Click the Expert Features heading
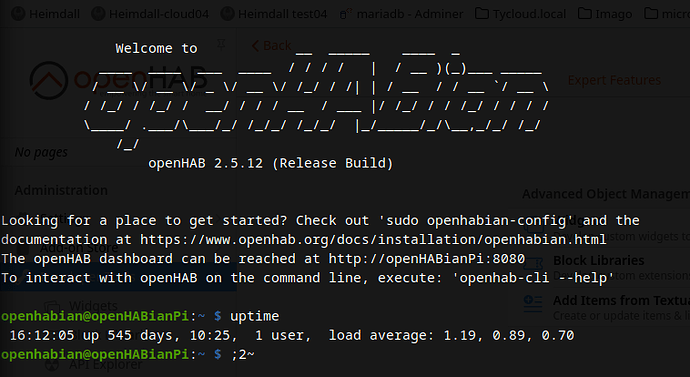690x377 pixels. pos(614,80)
